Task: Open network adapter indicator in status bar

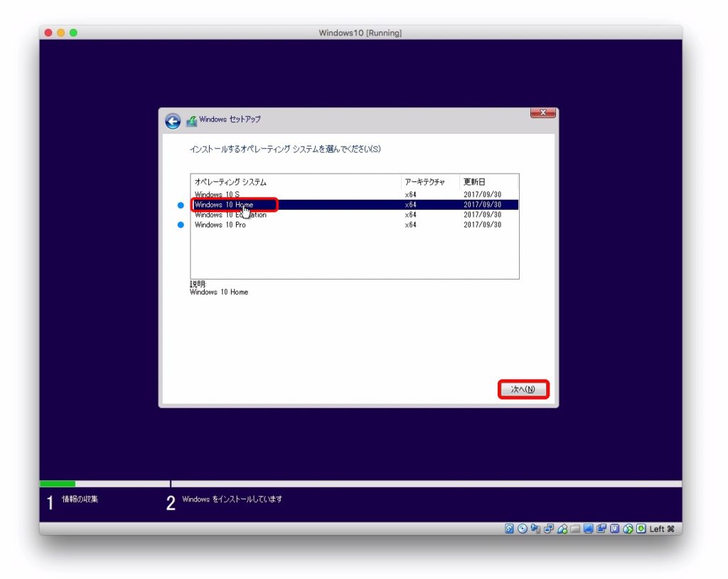Action: [549, 528]
